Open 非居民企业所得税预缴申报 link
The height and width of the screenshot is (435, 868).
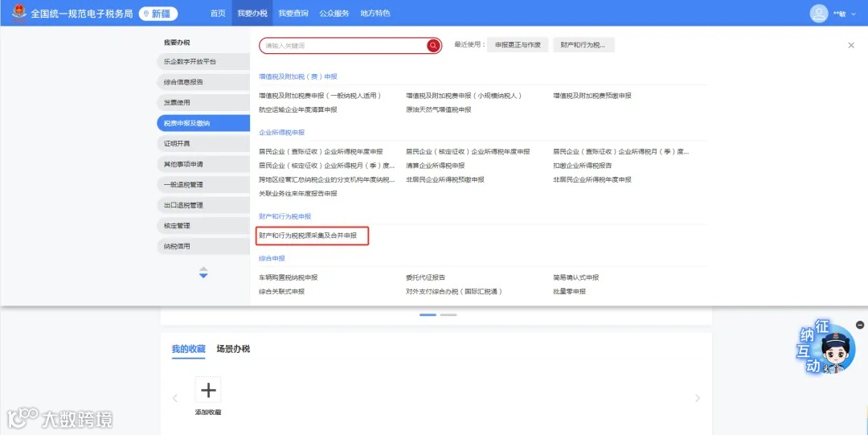pos(445,179)
